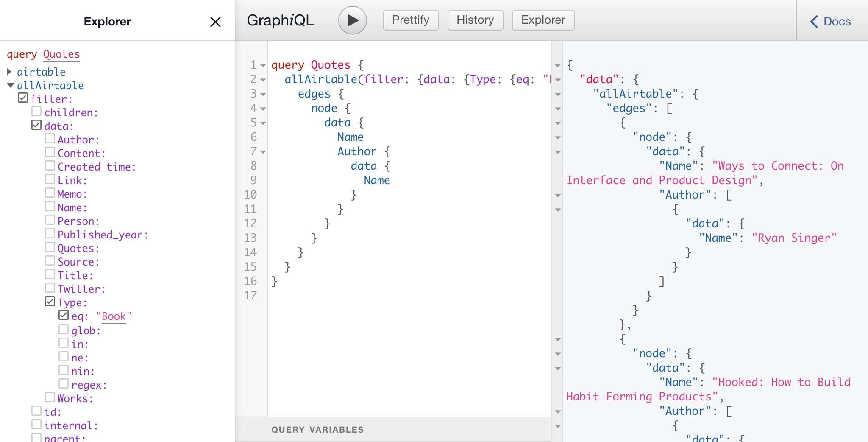Open the Explorer toolbar button
The width and height of the screenshot is (868, 442).
pyautogui.click(x=543, y=20)
